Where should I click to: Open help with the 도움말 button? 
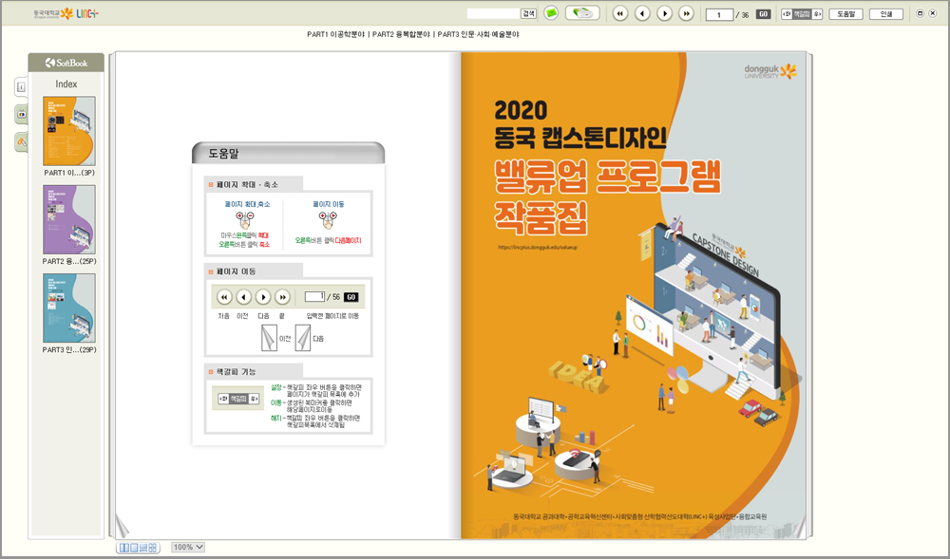click(845, 14)
